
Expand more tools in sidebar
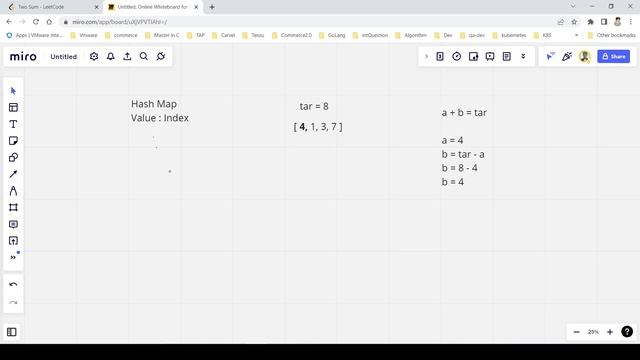click(13, 257)
